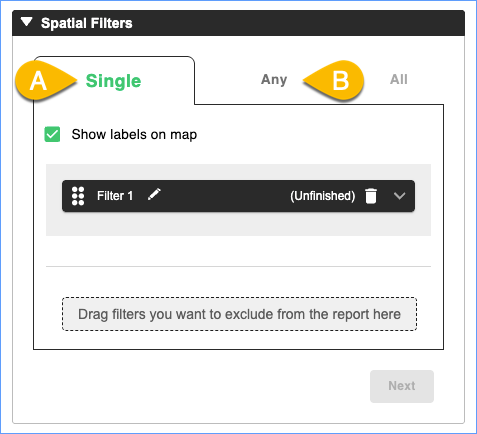
Task: Expand Filter 1 with the chevron arrow
Action: point(399,196)
